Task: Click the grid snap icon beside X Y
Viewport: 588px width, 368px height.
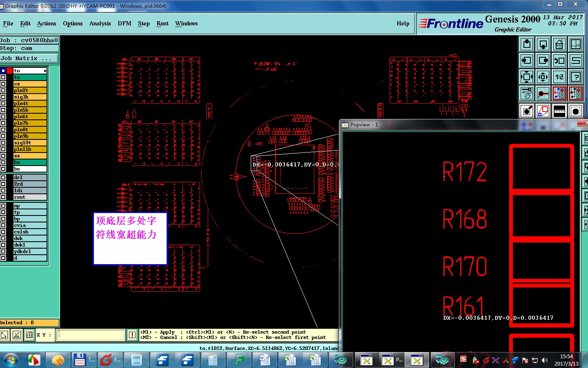Action: coord(29,335)
